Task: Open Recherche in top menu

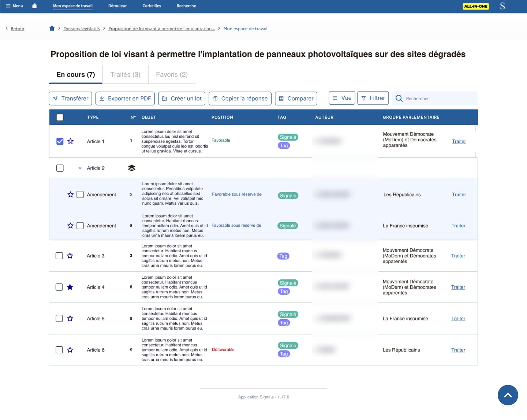Action: tap(186, 6)
